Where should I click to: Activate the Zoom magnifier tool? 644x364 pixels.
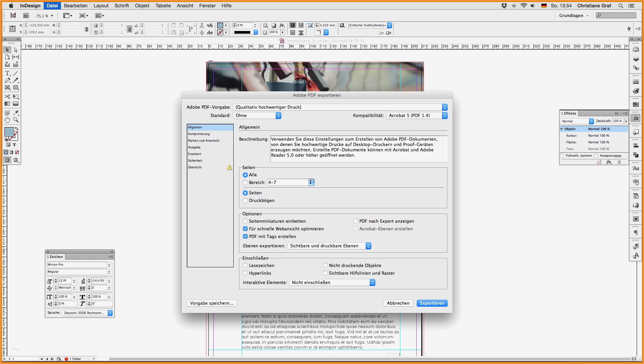(x=16, y=120)
